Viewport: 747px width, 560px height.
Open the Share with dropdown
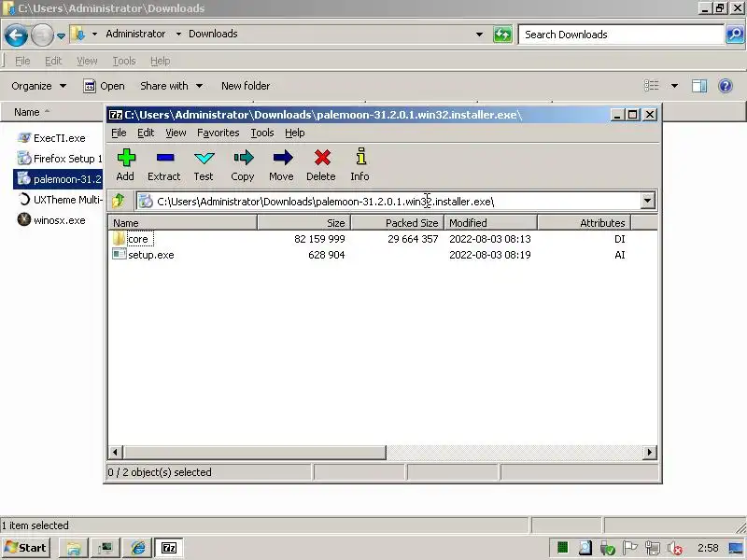(172, 86)
